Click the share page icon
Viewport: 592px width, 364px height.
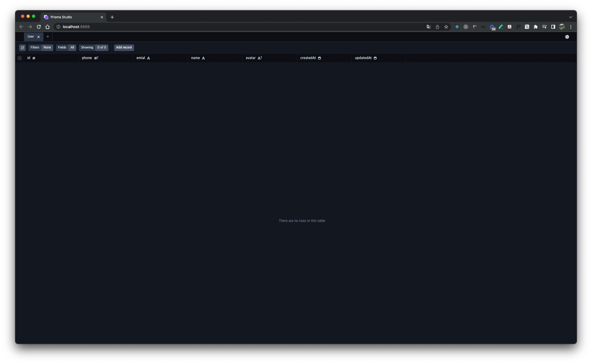tap(437, 27)
